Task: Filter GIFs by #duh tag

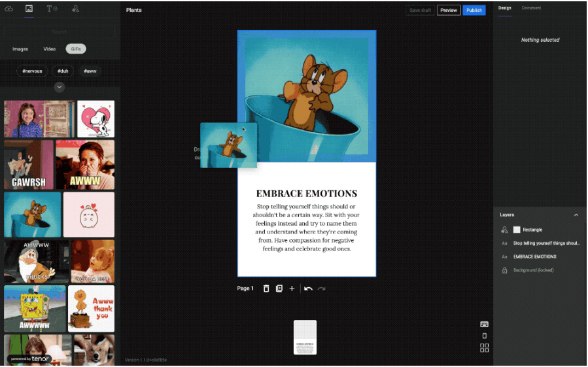Action: [63, 71]
